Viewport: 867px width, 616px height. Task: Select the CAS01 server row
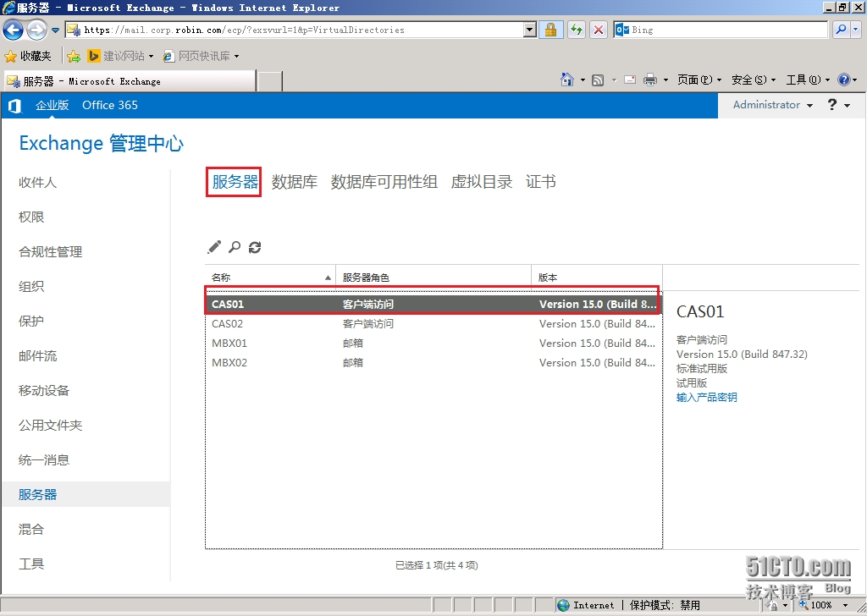pyautogui.click(x=433, y=304)
